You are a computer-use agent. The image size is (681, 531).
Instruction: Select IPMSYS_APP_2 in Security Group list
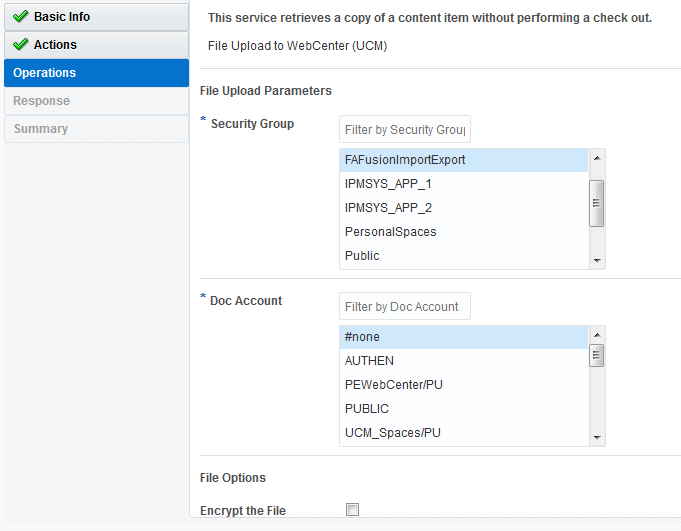464,208
